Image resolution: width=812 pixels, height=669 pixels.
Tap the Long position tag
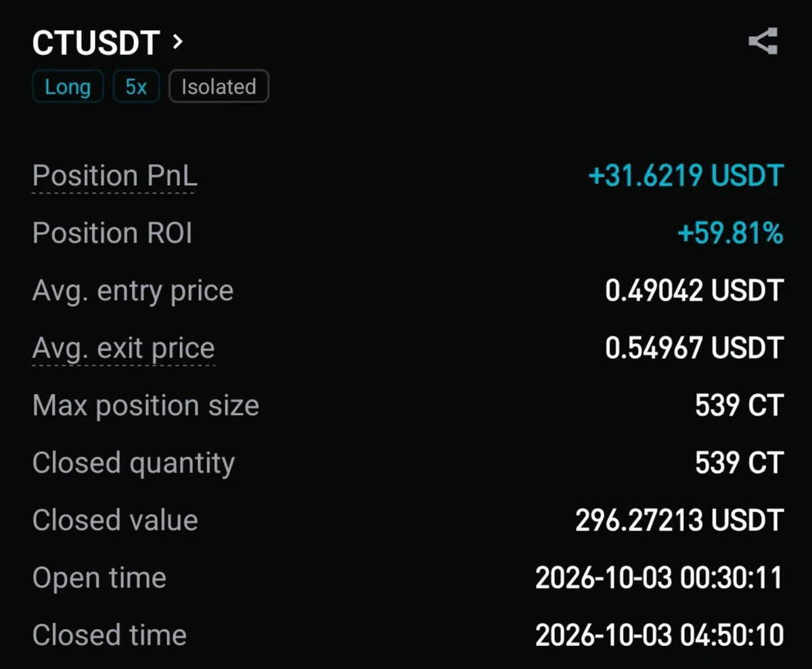click(68, 87)
